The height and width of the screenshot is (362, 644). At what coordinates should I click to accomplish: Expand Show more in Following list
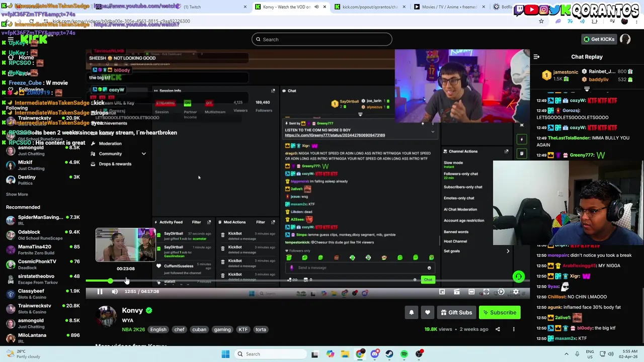click(17, 194)
